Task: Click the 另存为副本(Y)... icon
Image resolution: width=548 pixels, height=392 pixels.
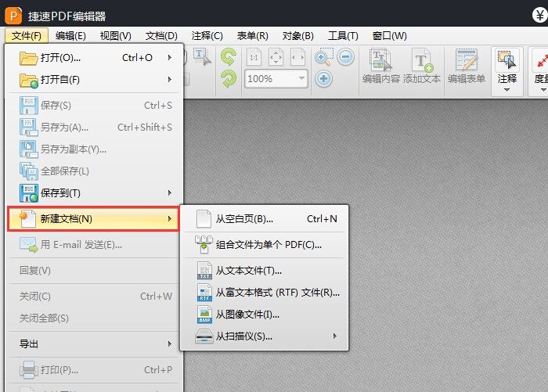Action: coord(29,149)
